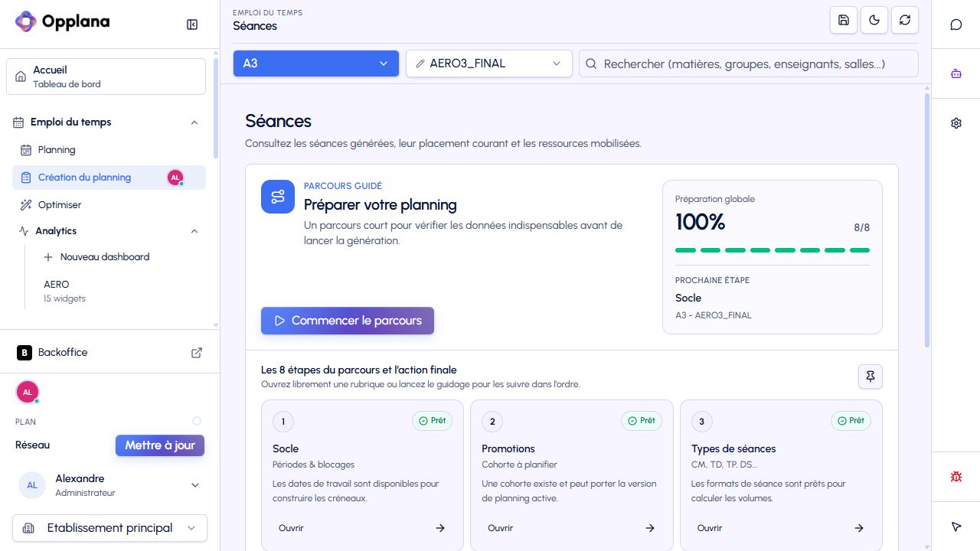Collapse the sidebar using the panel icon

(192, 24)
